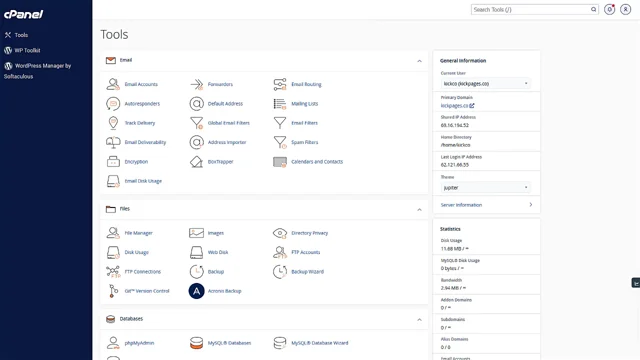Open WordPress Manager by Softaculous
The image size is (640, 360).
[38, 71]
